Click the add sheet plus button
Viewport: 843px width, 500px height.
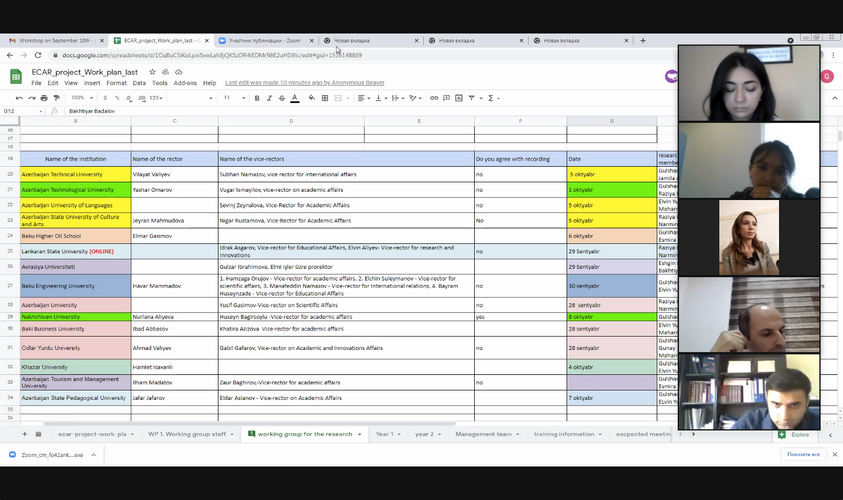coord(26,435)
